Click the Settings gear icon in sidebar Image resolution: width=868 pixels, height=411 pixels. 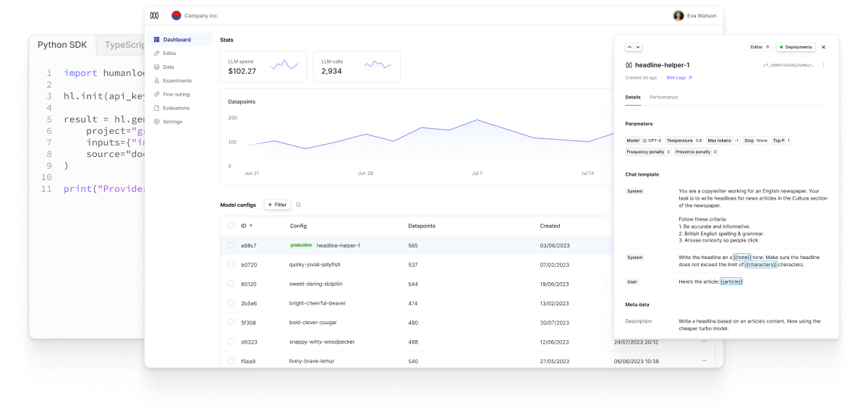coord(157,122)
